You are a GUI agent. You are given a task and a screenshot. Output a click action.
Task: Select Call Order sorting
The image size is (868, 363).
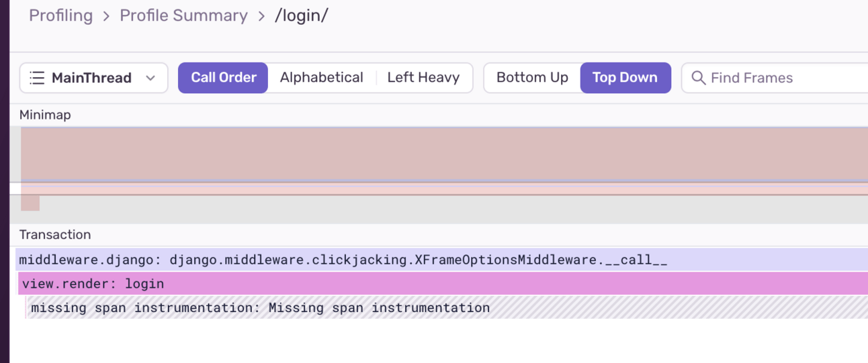coord(223,78)
